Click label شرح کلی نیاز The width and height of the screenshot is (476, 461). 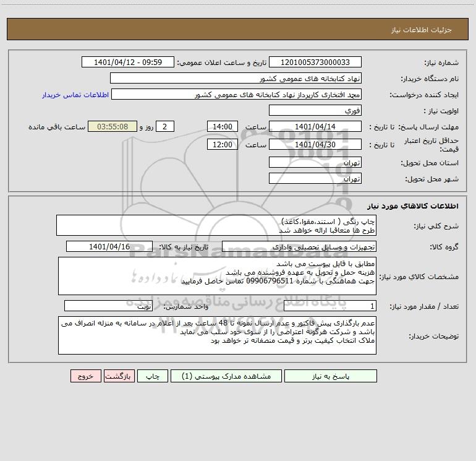pos(436,226)
